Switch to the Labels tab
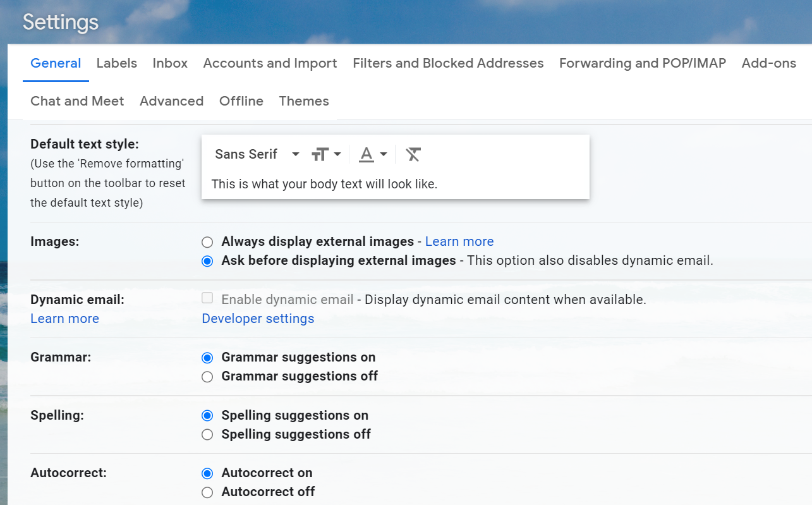Image resolution: width=812 pixels, height=505 pixels. pyautogui.click(x=117, y=63)
